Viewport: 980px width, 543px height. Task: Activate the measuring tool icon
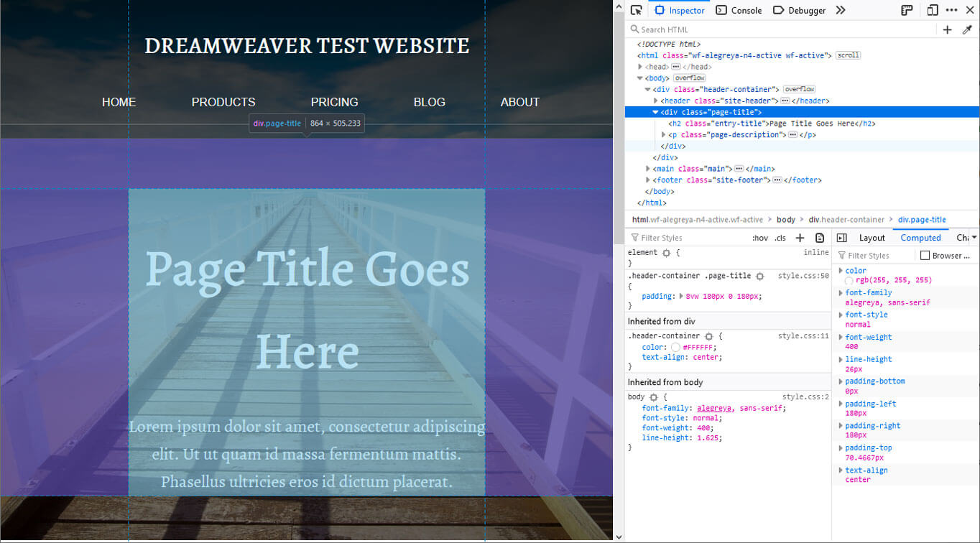coord(907,9)
